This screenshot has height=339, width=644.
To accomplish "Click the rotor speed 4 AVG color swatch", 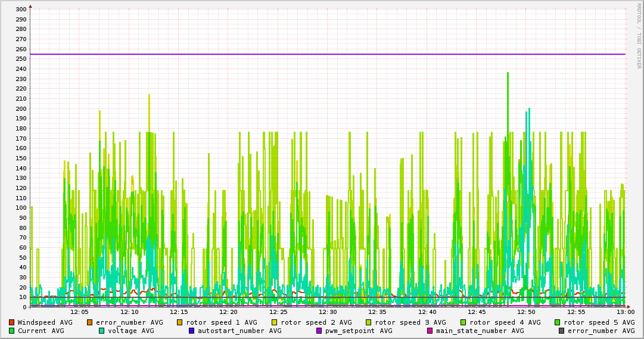I will (463, 322).
